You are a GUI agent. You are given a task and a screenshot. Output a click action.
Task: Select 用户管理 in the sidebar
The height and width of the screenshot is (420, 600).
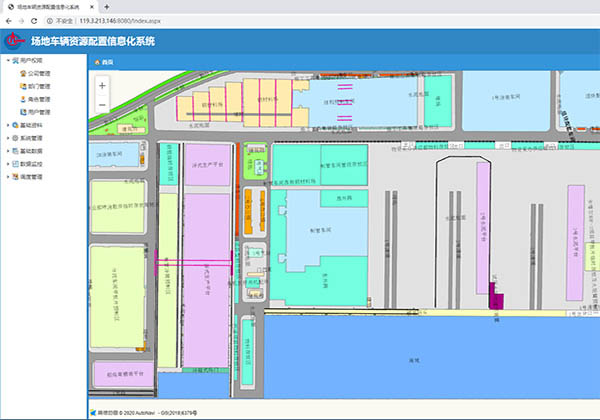(40, 112)
